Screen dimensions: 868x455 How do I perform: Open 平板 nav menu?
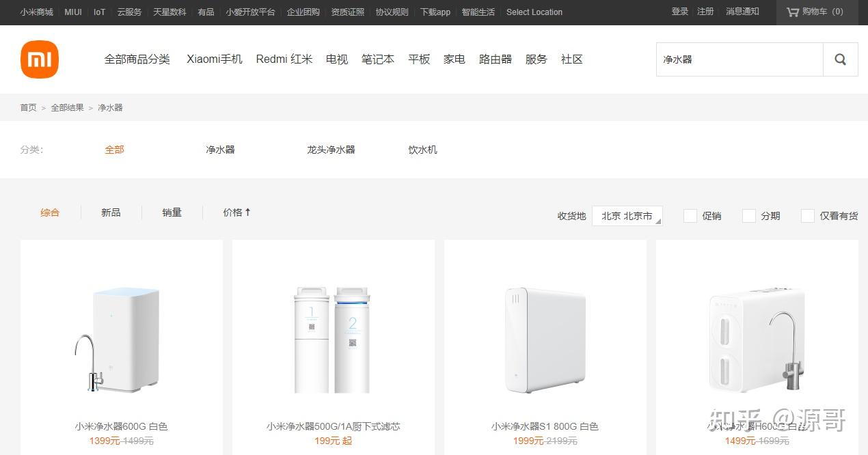419,59
